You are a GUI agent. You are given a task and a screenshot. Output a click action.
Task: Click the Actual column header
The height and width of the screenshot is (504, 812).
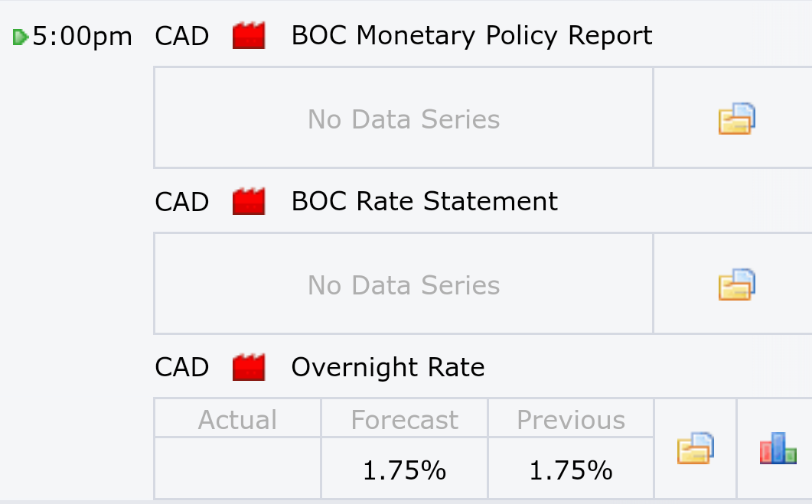[238, 420]
